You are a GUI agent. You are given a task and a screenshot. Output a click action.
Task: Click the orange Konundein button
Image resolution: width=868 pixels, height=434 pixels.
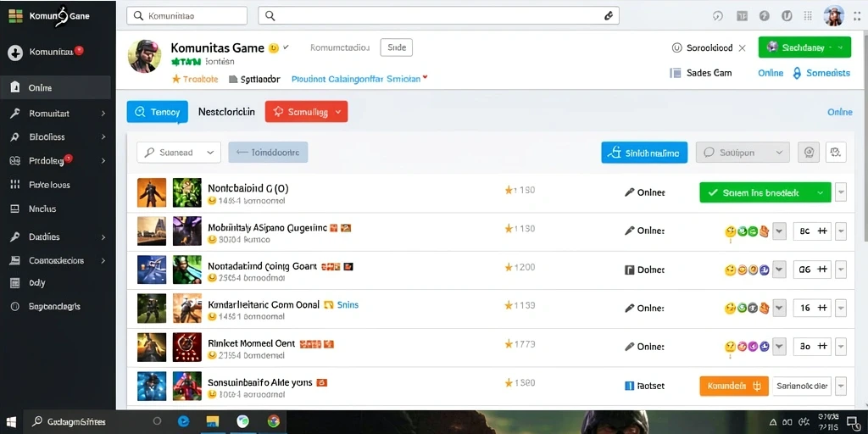734,386
